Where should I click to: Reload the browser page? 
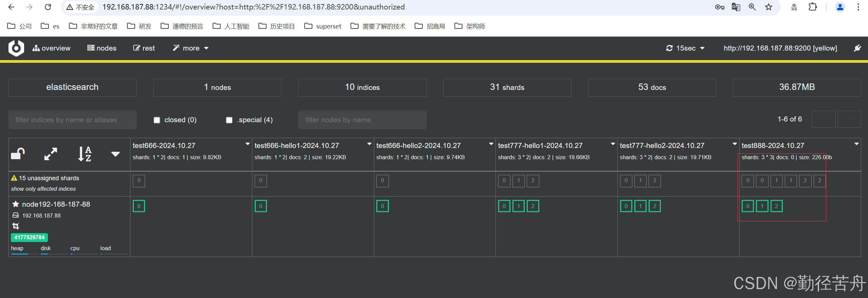pos(48,7)
